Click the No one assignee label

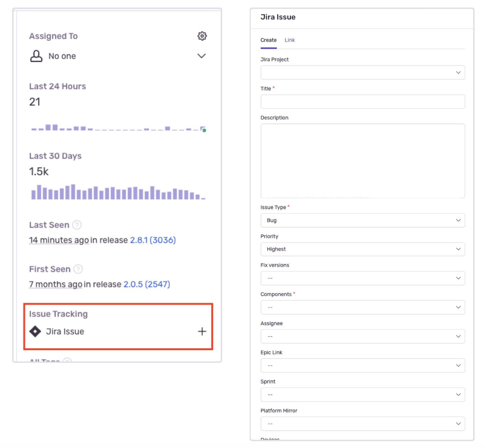62,56
